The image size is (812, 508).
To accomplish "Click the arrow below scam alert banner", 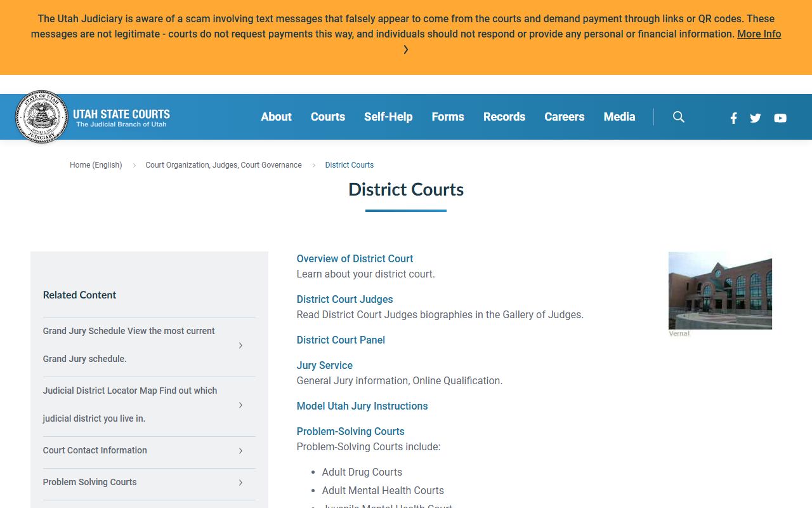I will point(406,50).
